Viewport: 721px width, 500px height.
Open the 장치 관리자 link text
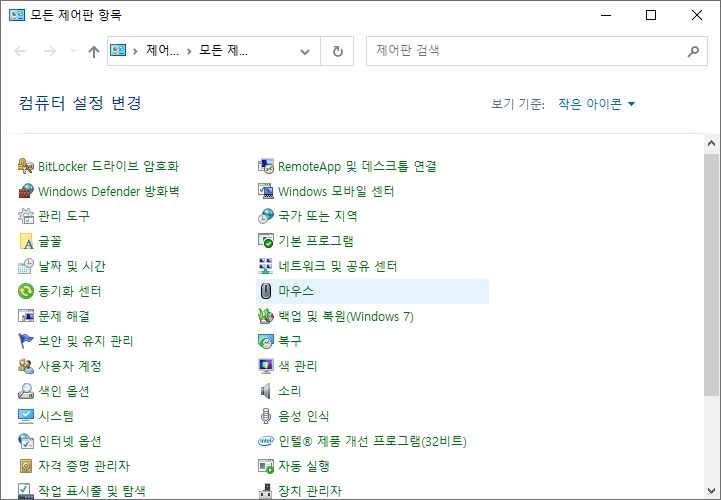(x=310, y=491)
